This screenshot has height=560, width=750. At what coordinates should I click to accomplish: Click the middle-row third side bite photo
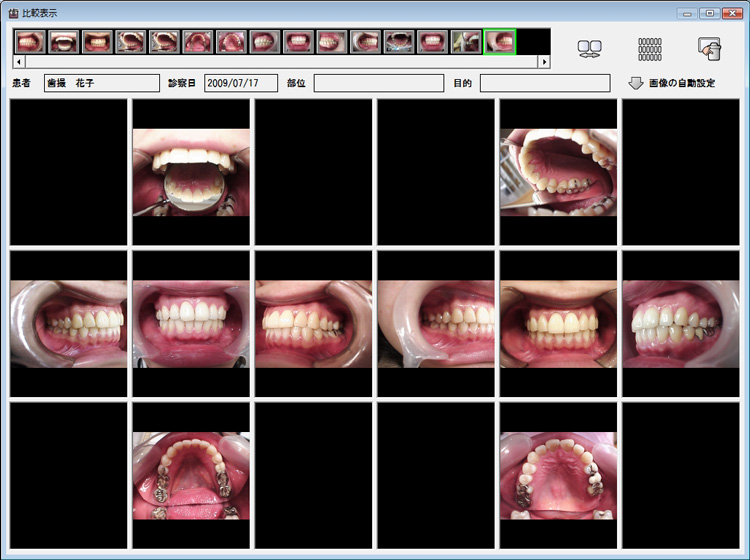click(314, 324)
